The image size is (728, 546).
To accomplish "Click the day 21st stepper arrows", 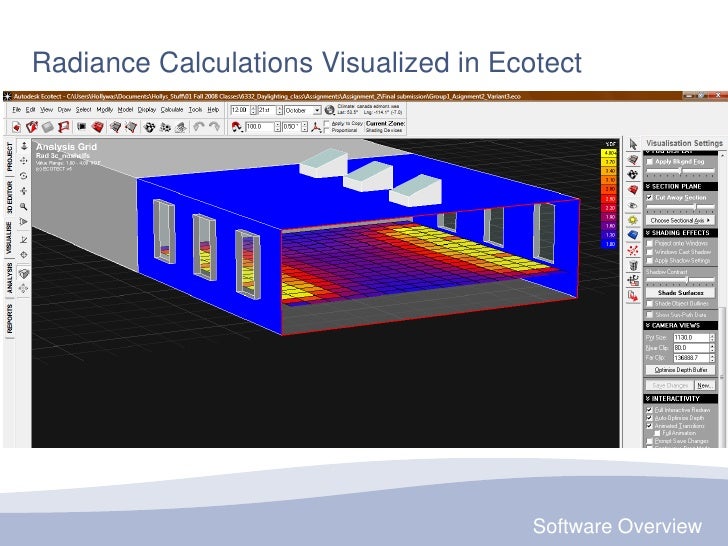I will 279,110.
